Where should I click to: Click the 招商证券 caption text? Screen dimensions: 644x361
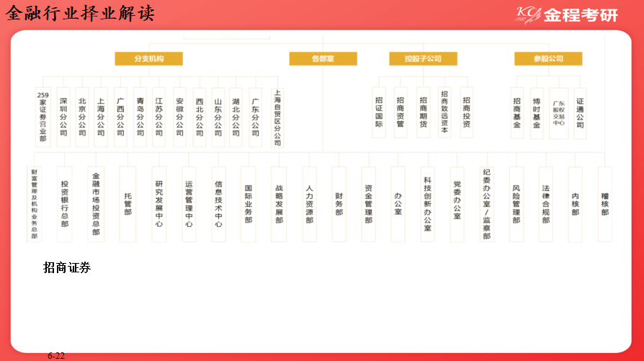[67, 268]
